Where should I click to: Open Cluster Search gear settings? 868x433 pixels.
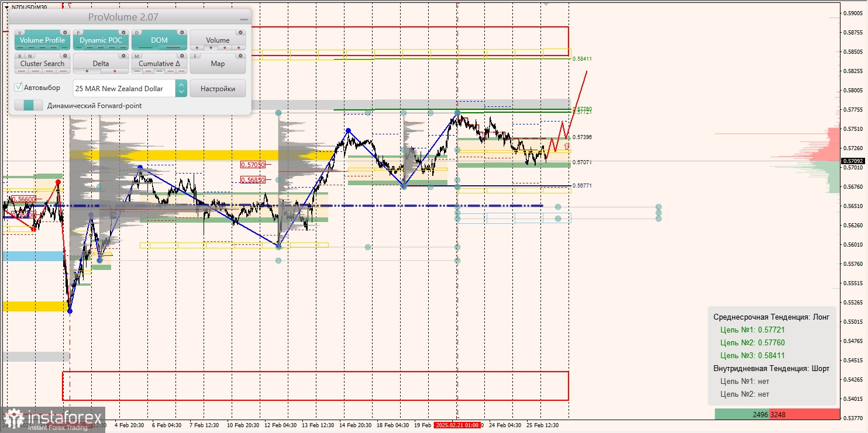coord(65,56)
